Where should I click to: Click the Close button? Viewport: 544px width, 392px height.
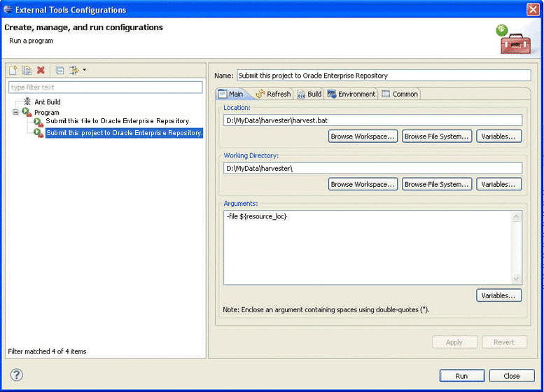[512, 376]
